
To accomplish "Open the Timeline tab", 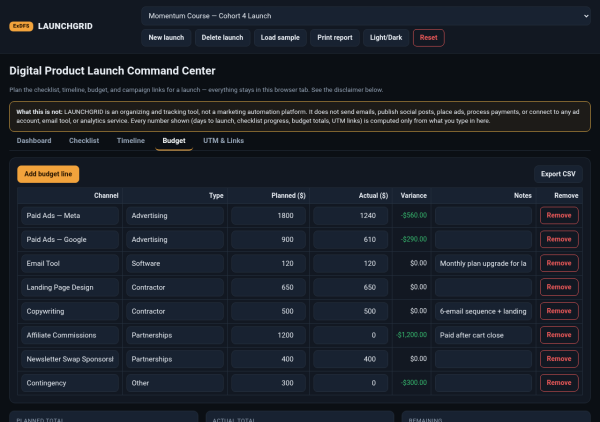I will [130, 141].
